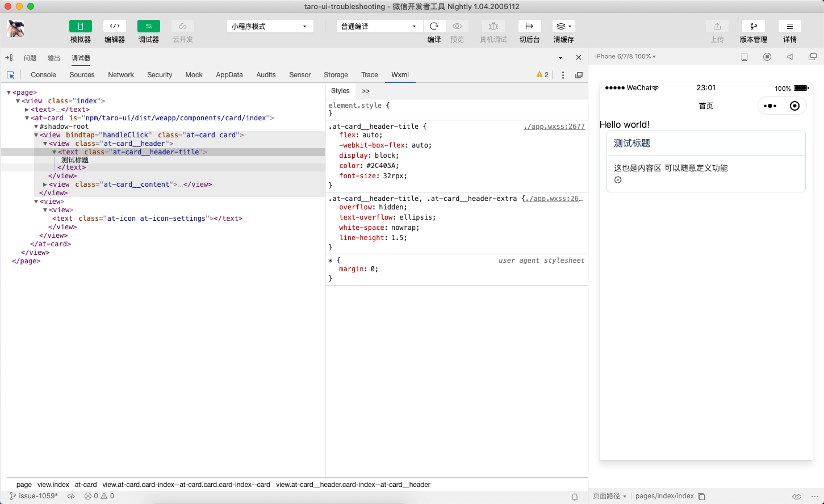Collapse the view class="index" node
The height and width of the screenshot is (504, 824).
[18, 101]
